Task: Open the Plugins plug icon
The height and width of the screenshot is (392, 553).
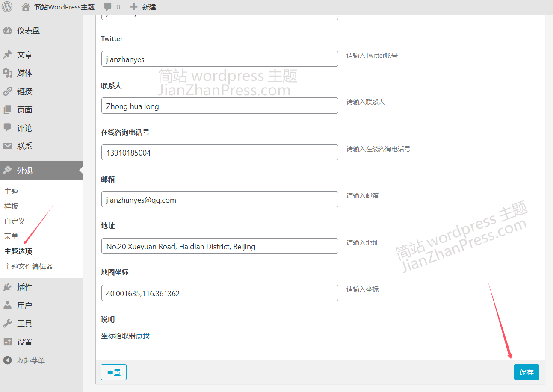Action: click(7, 287)
